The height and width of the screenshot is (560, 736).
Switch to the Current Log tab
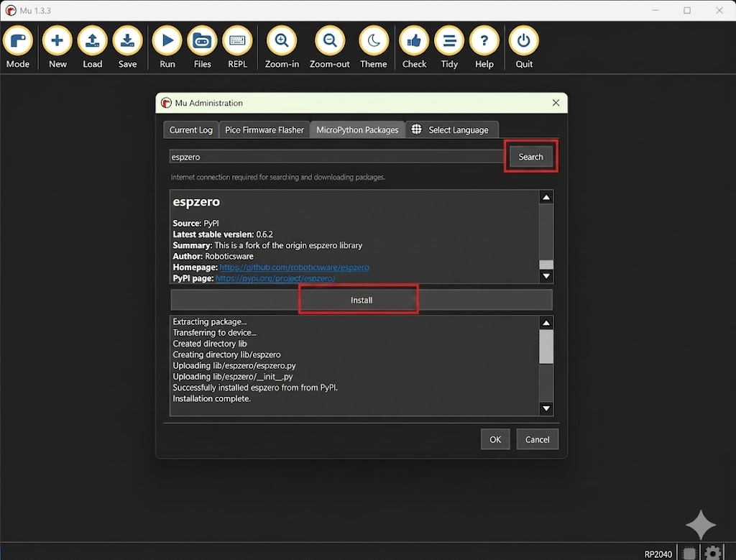point(191,130)
